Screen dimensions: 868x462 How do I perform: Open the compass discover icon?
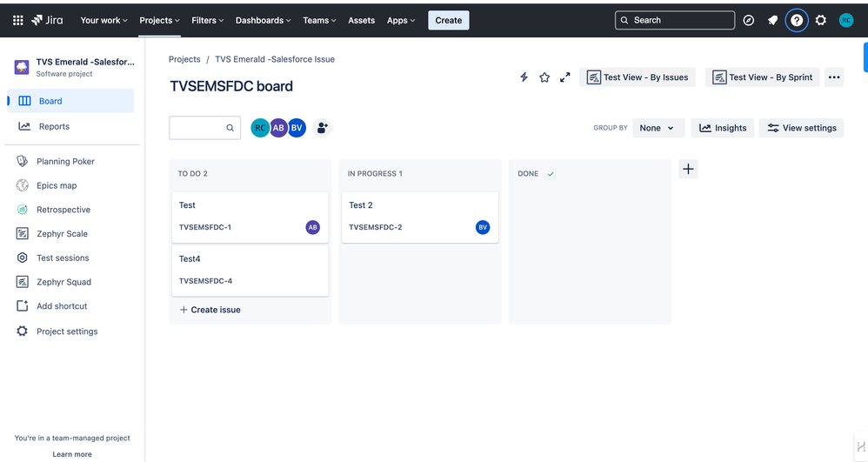tap(749, 21)
